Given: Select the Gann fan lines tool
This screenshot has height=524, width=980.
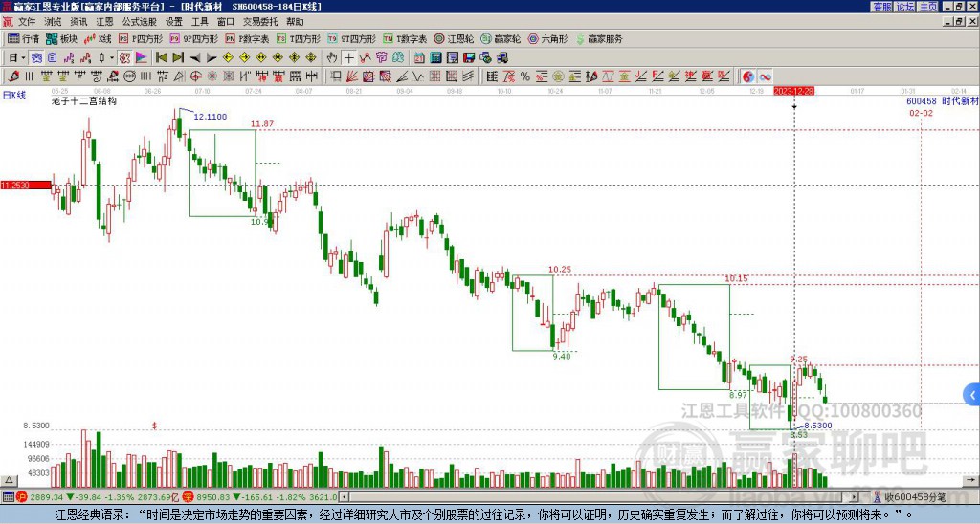Looking at the screenshot, I should tap(352, 76).
